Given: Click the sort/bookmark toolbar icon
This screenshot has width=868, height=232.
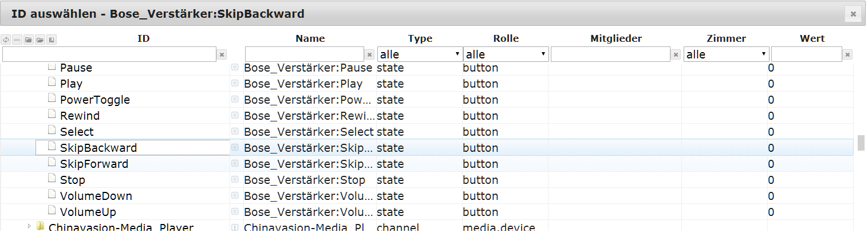Looking at the screenshot, I should point(52,40).
